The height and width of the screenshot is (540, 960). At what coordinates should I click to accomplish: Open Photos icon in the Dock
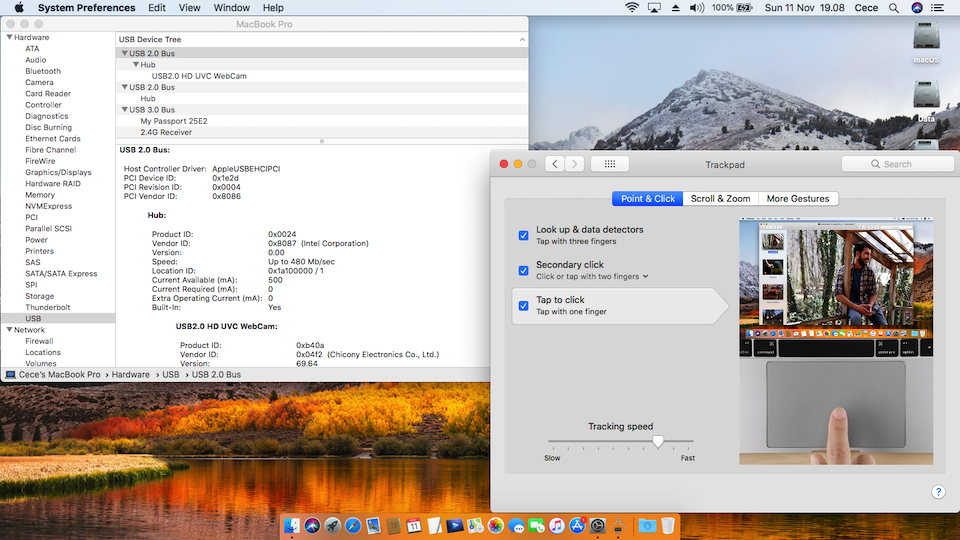coord(495,525)
